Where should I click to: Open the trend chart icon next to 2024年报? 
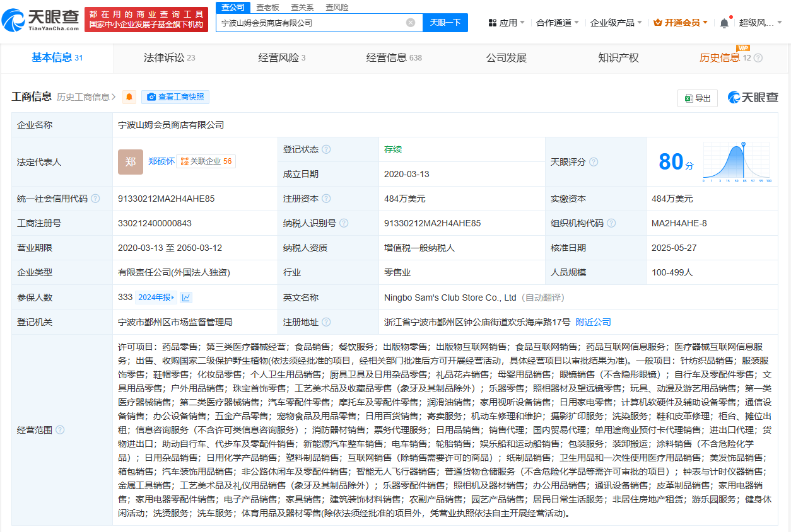[x=187, y=298]
